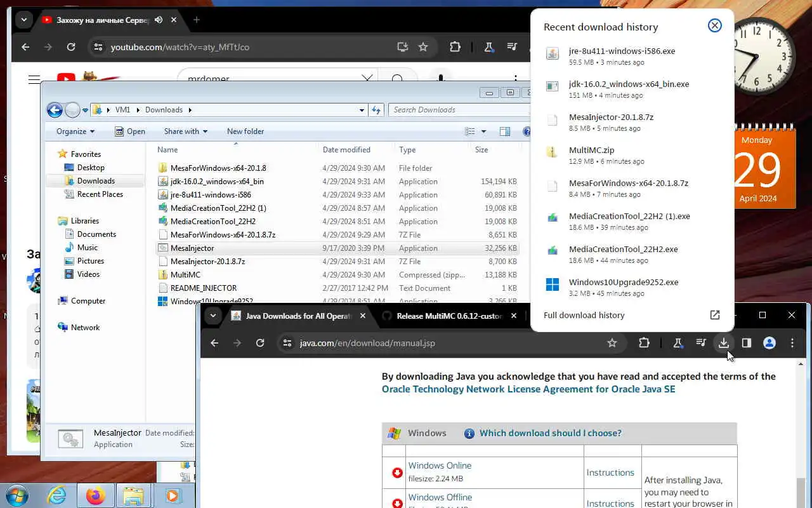This screenshot has width=812, height=508.
Task: Select README_INJECTOR text document
Action: click(337, 288)
